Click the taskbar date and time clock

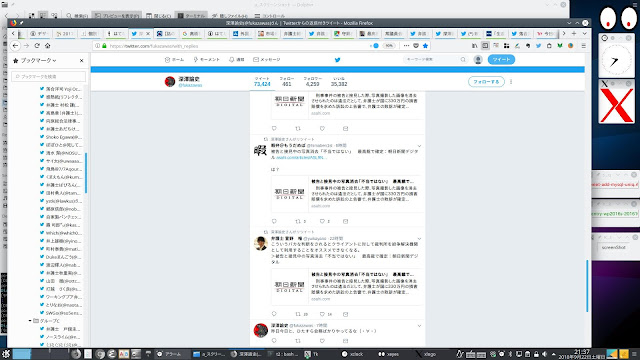(x=582, y=354)
